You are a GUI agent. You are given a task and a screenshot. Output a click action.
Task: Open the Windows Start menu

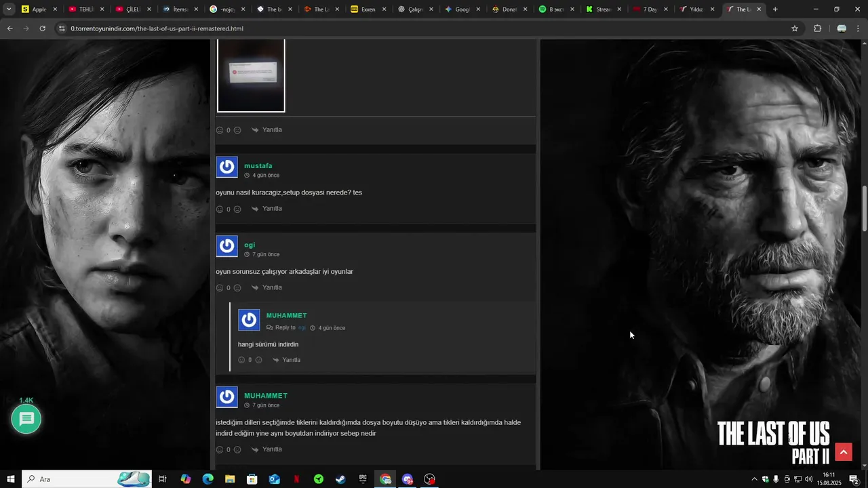[x=11, y=479]
